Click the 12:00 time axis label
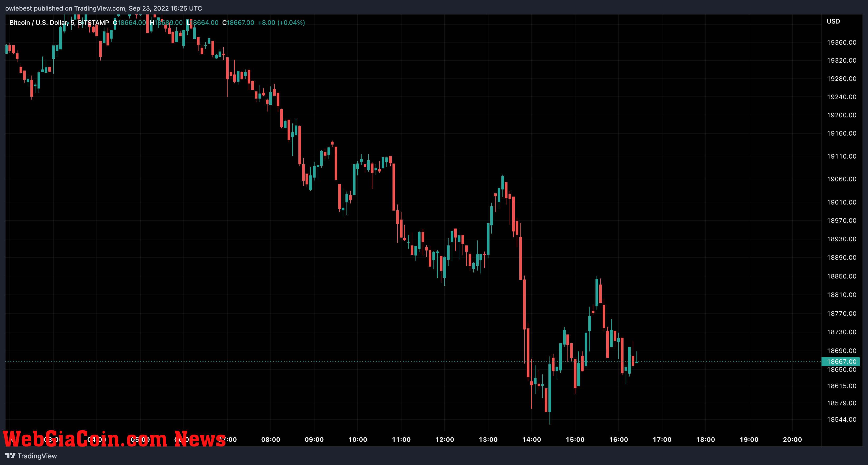 [445, 440]
